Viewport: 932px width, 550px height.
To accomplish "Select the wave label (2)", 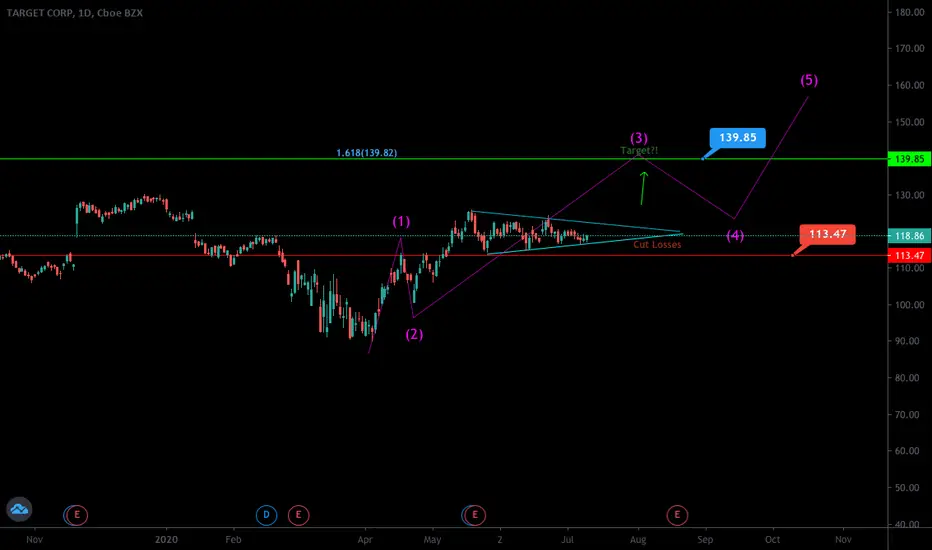I will [414, 334].
